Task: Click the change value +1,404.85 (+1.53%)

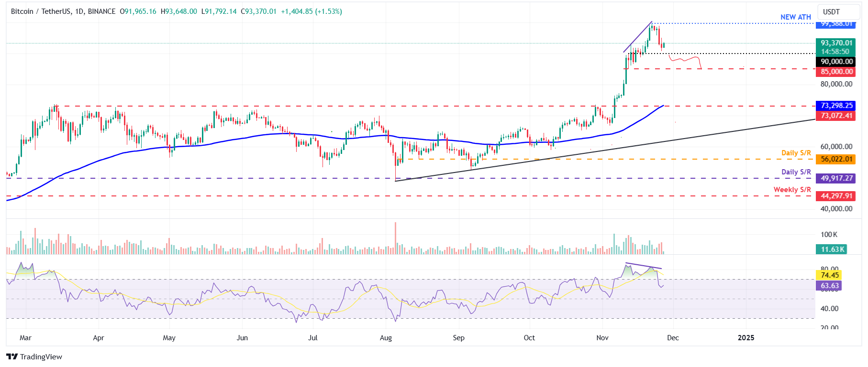Action: (x=311, y=11)
